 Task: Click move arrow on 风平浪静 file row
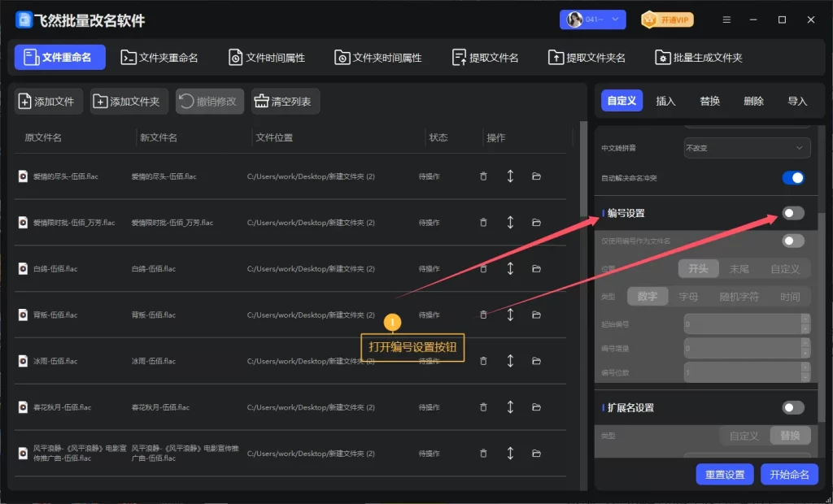pos(510,454)
